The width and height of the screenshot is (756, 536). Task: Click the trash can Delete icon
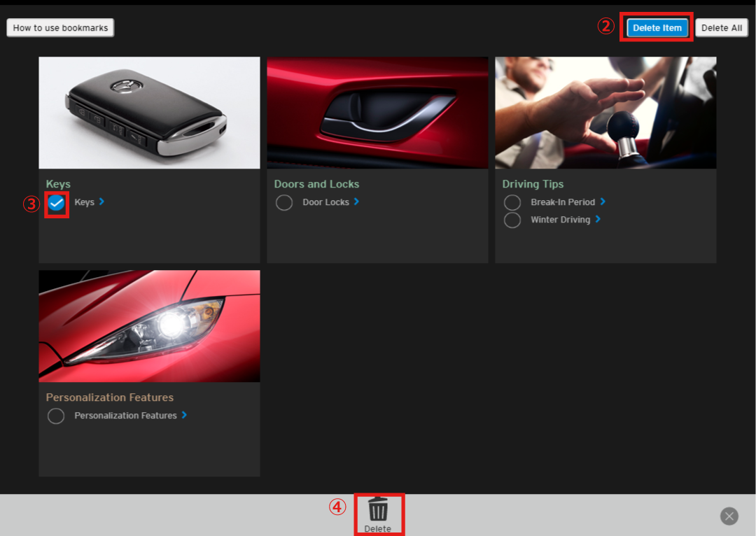(378, 510)
